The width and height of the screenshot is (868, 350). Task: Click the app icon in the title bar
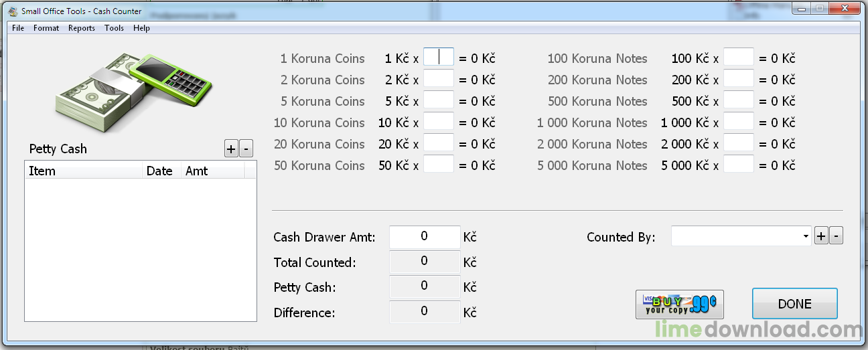(x=12, y=11)
